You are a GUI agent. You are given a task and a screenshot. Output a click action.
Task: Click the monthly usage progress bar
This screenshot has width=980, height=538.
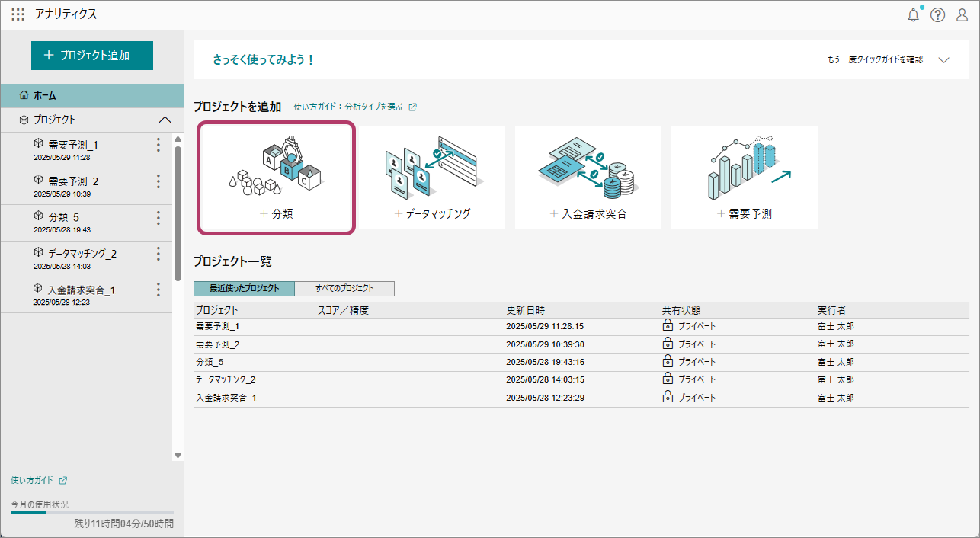pyautogui.click(x=92, y=513)
